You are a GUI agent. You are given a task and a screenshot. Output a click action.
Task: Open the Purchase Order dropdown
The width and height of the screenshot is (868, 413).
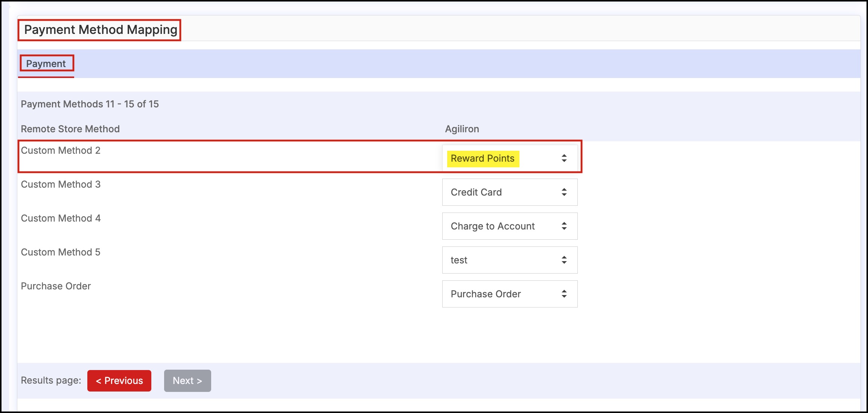[509, 294]
